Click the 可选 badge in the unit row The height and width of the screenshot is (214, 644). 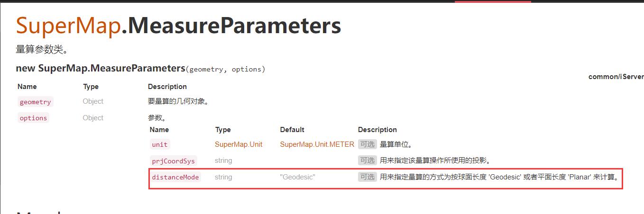(x=368, y=144)
